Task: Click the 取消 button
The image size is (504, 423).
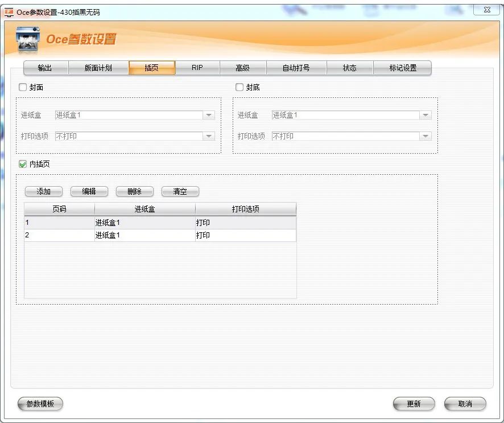Action: click(465, 404)
